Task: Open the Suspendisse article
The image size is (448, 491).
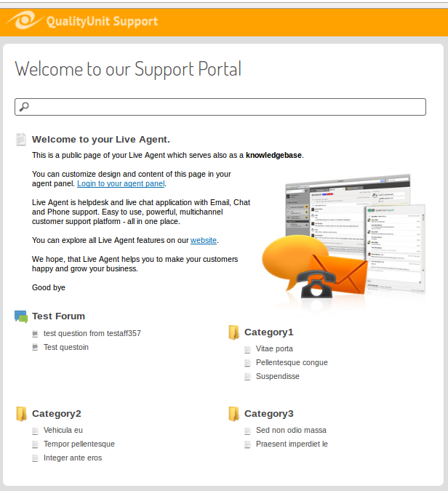Action: pyautogui.click(x=277, y=377)
